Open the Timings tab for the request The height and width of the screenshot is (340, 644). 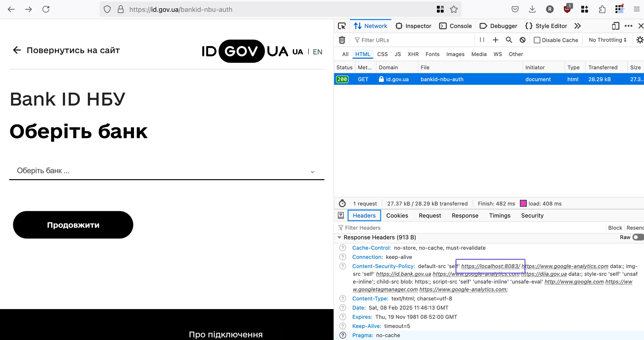click(499, 216)
